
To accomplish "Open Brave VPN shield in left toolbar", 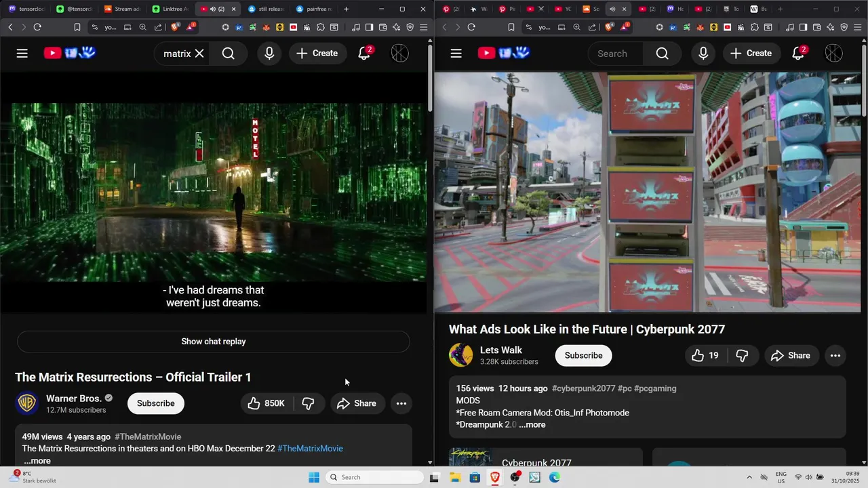I will click(410, 27).
